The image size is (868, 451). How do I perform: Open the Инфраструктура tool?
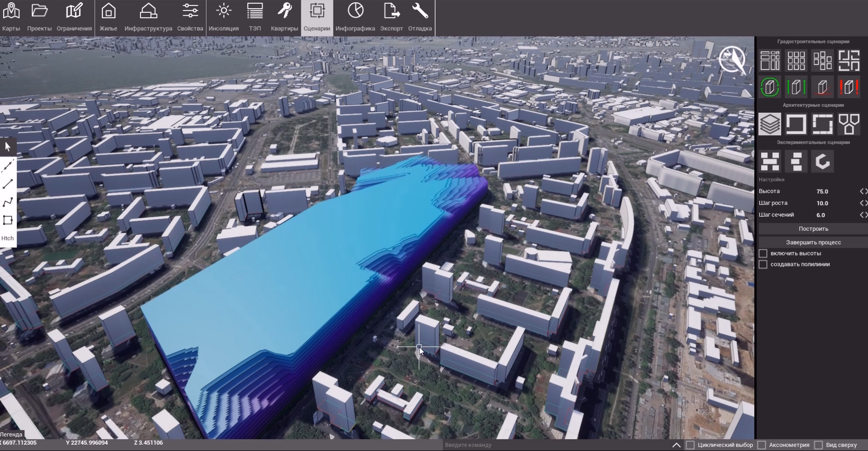click(148, 17)
